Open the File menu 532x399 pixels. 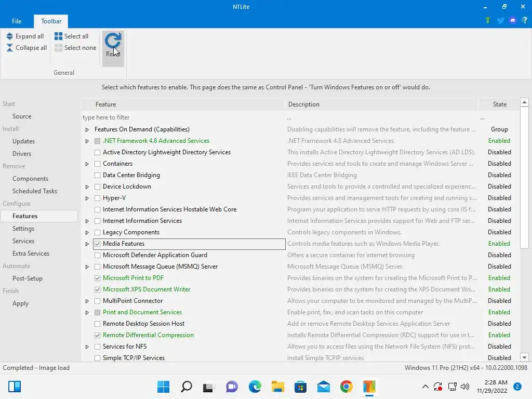(17, 21)
